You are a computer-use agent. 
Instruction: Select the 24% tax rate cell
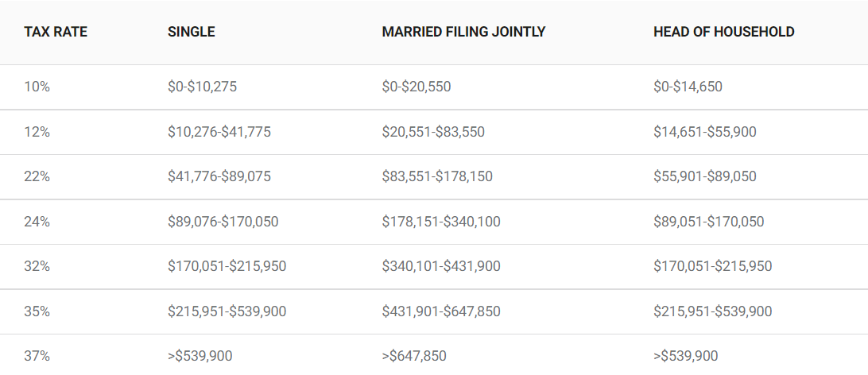click(x=37, y=222)
